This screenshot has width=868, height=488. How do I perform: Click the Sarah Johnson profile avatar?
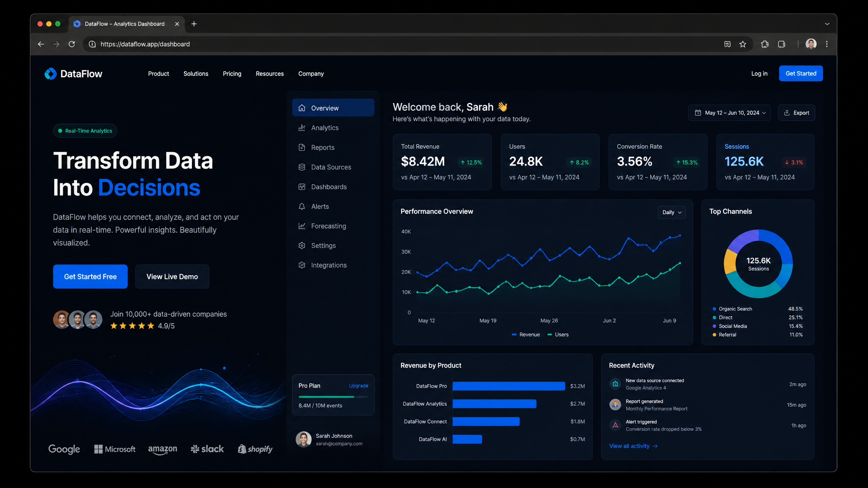point(303,439)
